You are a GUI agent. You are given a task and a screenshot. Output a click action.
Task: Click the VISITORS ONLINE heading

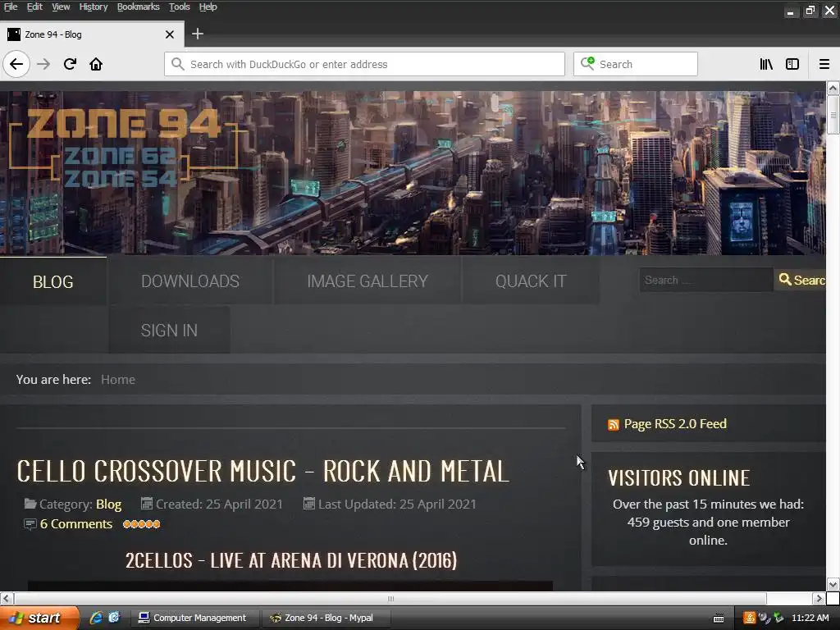coord(678,478)
